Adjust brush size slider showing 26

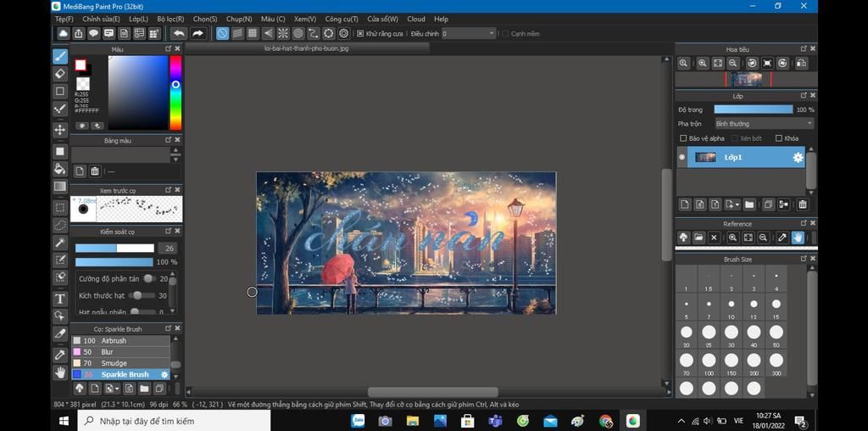(114, 249)
